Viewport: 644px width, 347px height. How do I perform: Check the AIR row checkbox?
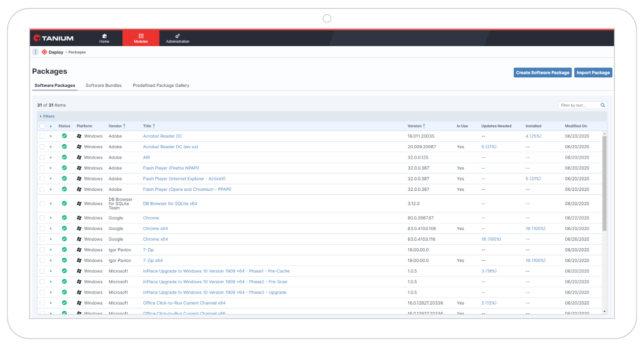click(x=42, y=157)
